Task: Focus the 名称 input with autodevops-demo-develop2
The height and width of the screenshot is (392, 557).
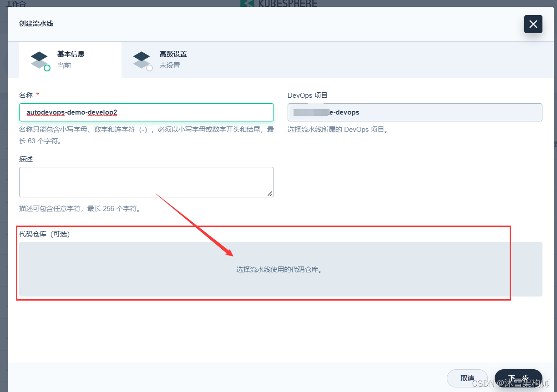Action: pyautogui.click(x=147, y=112)
